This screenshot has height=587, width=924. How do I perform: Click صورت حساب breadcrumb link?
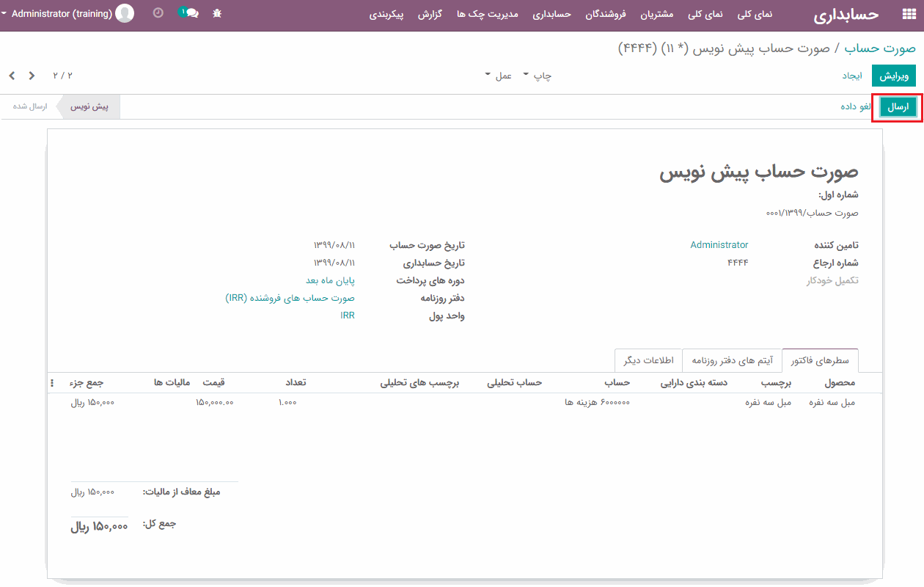(879, 48)
